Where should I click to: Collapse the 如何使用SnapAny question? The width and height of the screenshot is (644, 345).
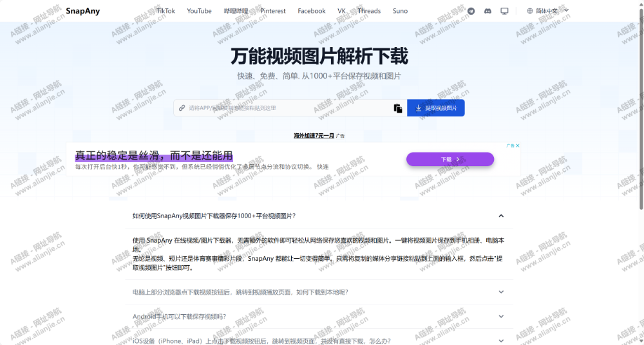319,216
